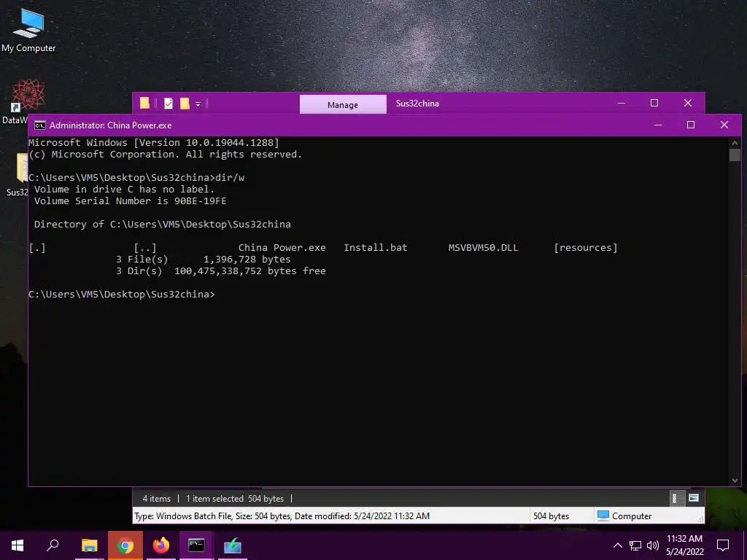Click '1 item selected 504 bytes' status text
The image size is (747, 560).
pos(235,499)
